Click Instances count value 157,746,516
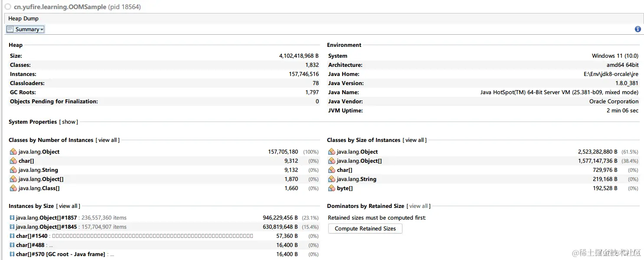 pyautogui.click(x=304, y=74)
